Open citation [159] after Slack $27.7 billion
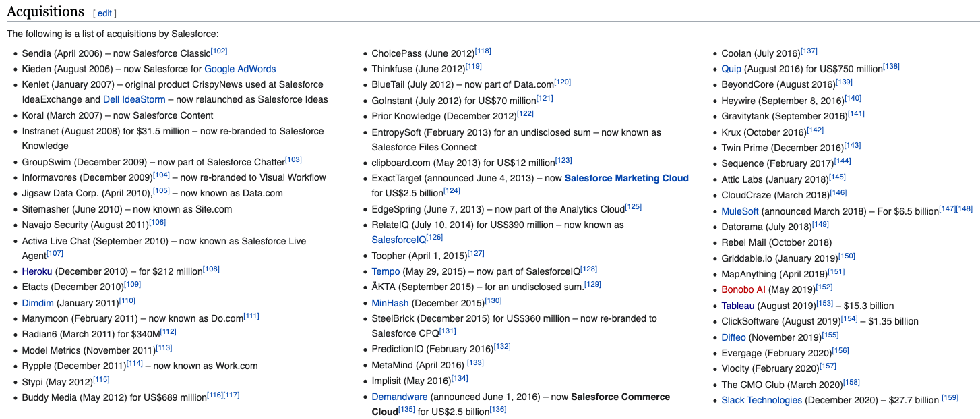The image size is (980, 419). click(x=950, y=397)
